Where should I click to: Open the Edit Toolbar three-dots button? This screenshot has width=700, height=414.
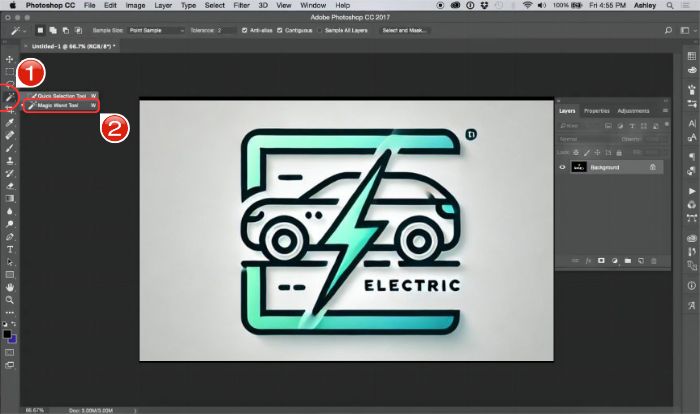9,313
